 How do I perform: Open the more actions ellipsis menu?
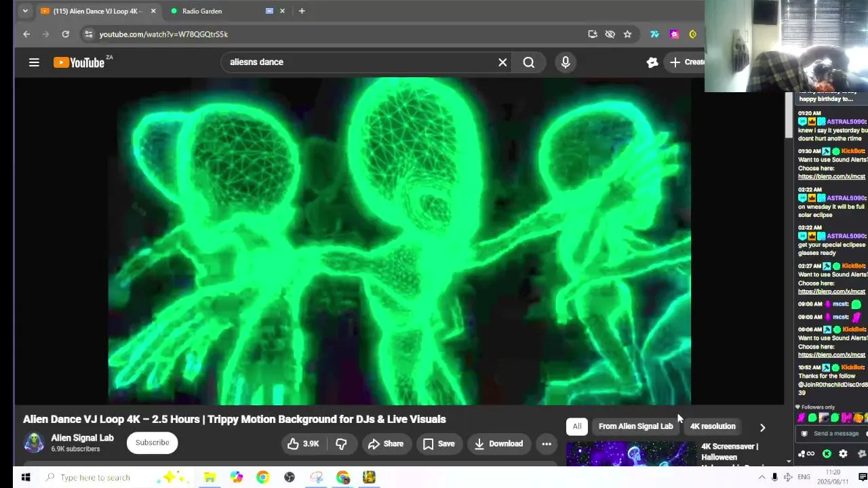547,444
